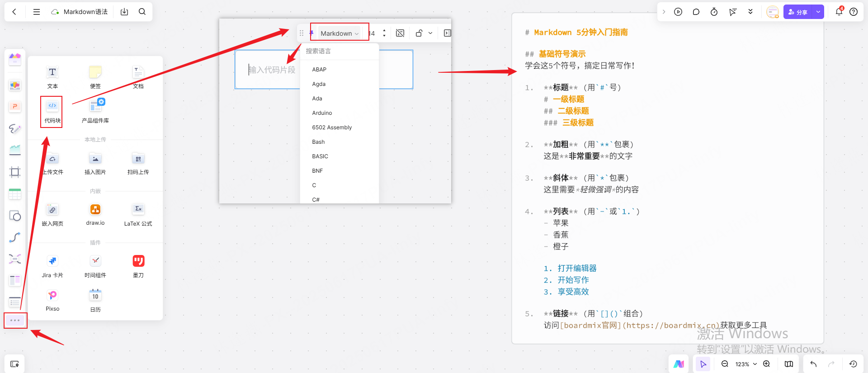The height and width of the screenshot is (373, 868).
Task: Zoom in with plus magnifier
Action: (767, 364)
